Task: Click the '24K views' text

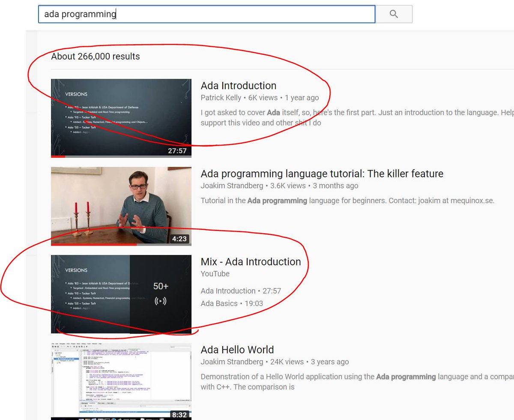Action: [x=287, y=362]
